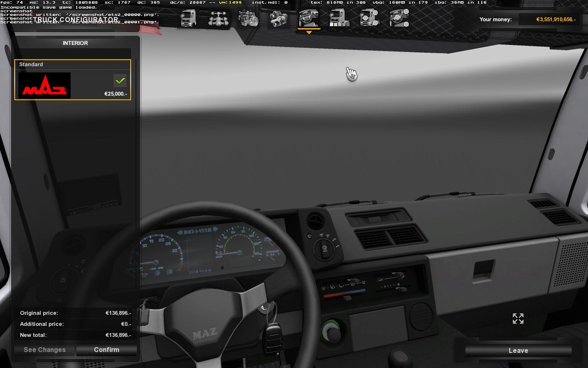Click the See Changes button

click(x=45, y=350)
